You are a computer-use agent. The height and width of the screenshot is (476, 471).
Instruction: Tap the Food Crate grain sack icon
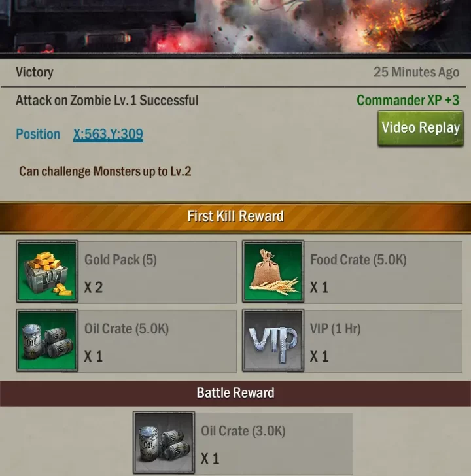pyautogui.click(x=273, y=271)
